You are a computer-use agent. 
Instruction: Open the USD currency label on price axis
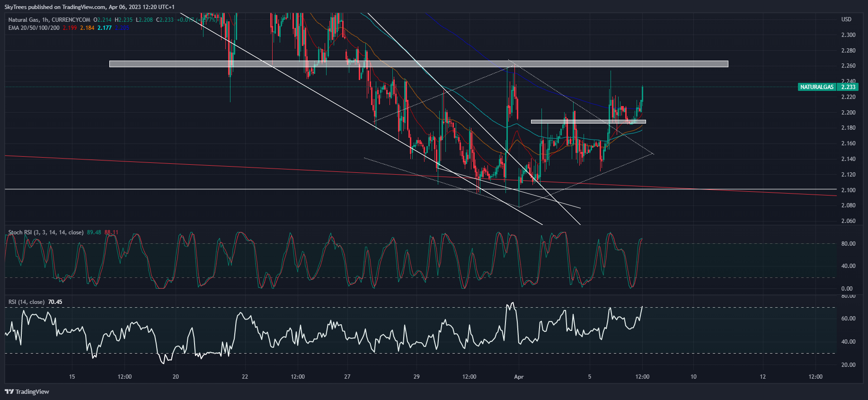(846, 19)
